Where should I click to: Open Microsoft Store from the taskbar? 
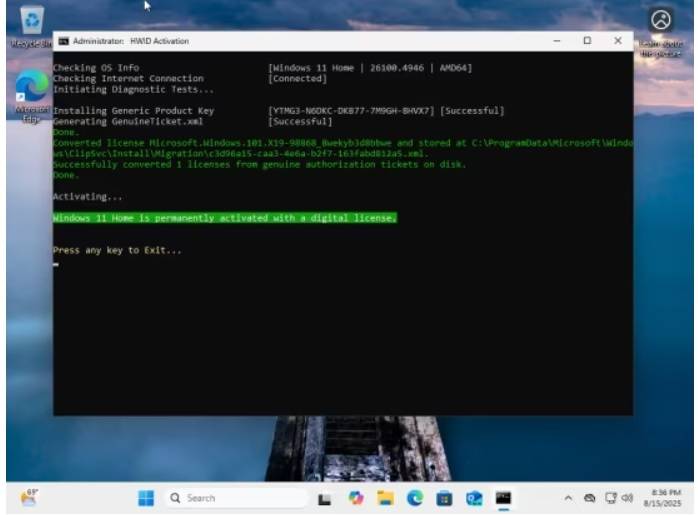[x=444, y=499]
